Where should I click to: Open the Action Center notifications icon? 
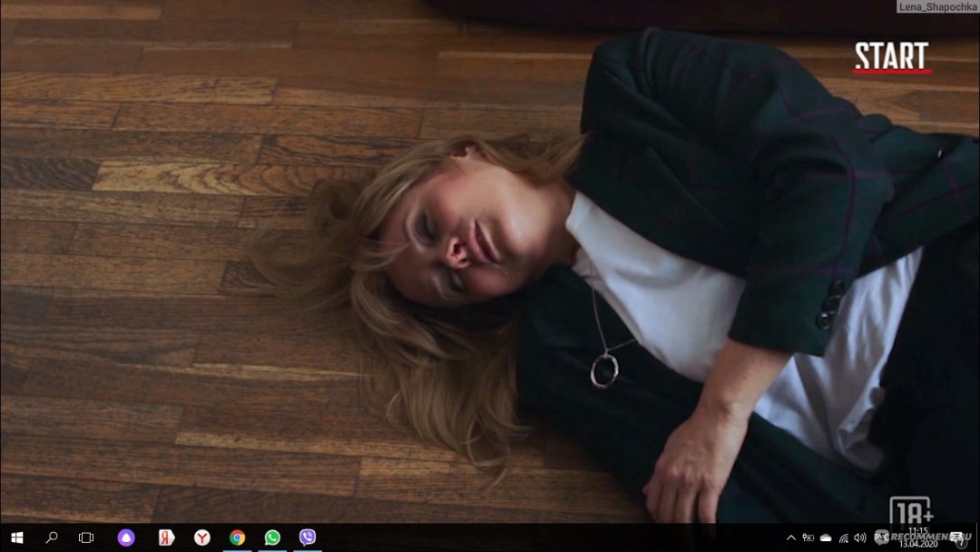957,537
